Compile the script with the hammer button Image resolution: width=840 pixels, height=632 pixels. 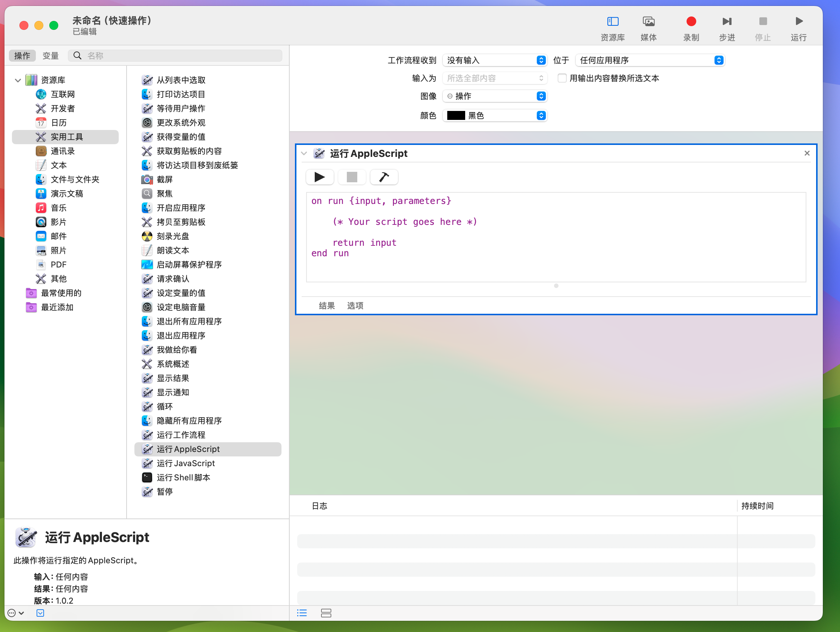pyautogui.click(x=384, y=177)
